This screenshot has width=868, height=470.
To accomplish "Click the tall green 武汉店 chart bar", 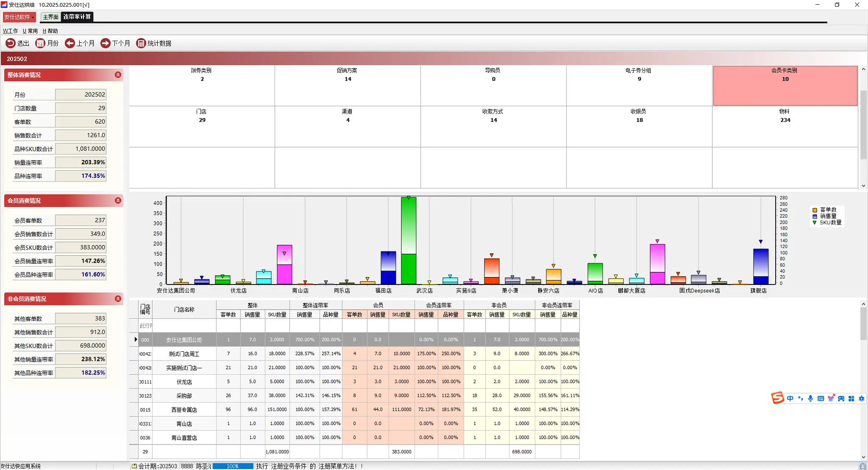I will pyautogui.click(x=409, y=241).
